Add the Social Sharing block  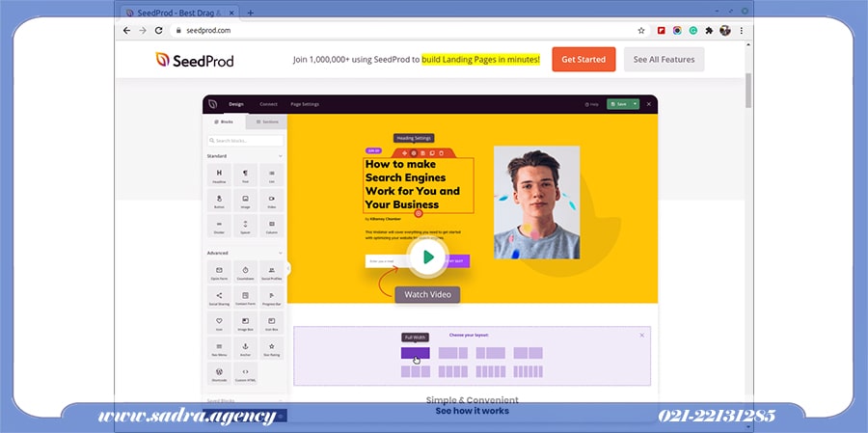pyautogui.click(x=219, y=297)
